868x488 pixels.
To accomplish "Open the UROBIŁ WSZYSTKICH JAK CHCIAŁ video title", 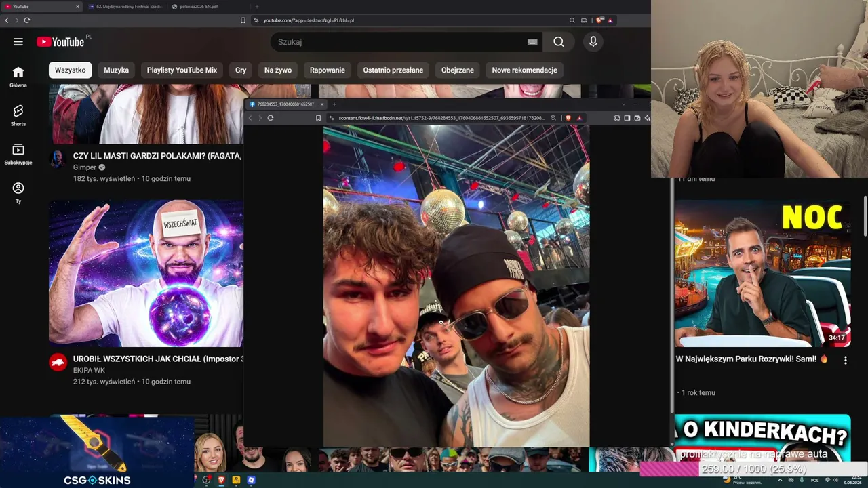I will tap(158, 359).
